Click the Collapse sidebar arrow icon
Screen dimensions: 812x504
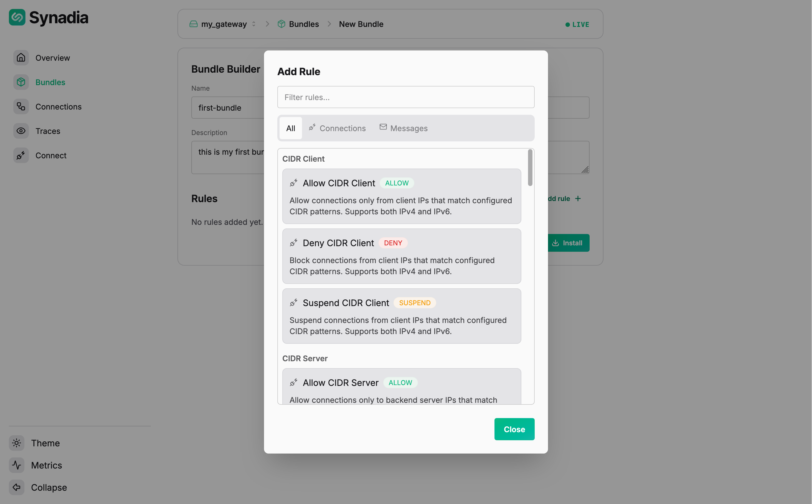click(17, 487)
